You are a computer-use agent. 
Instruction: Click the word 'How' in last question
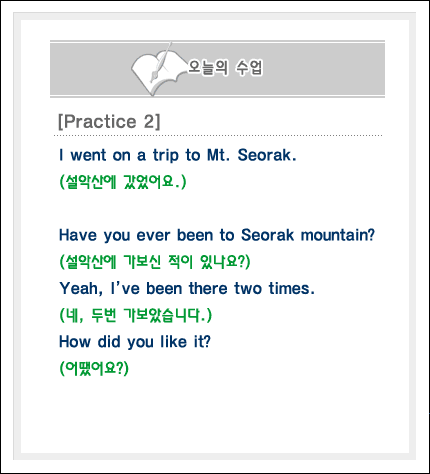(75, 342)
